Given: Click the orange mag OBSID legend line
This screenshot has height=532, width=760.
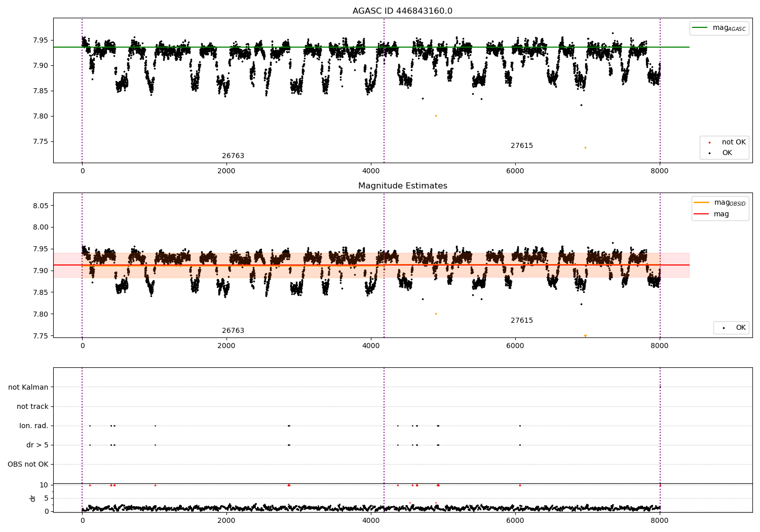Looking at the screenshot, I should point(702,203).
